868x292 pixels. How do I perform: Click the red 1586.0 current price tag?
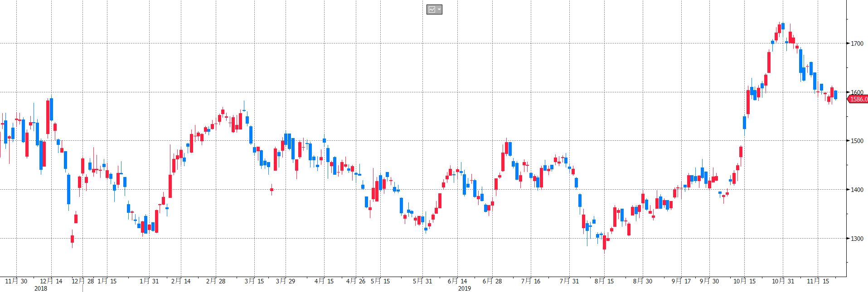pyautogui.click(x=858, y=99)
